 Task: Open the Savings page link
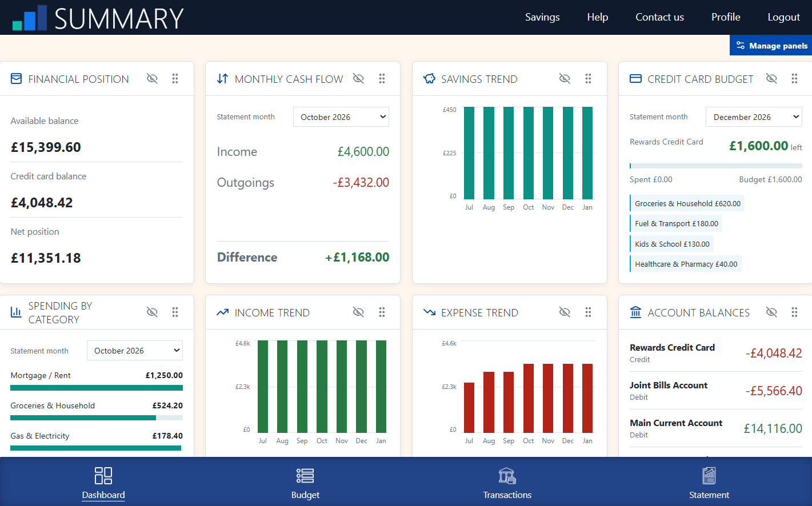point(542,17)
